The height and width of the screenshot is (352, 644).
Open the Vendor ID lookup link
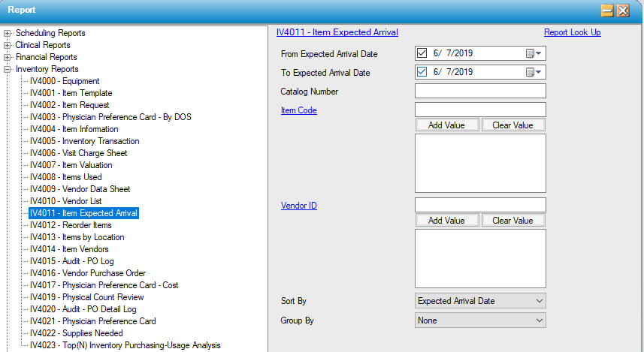(x=298, y=206)
